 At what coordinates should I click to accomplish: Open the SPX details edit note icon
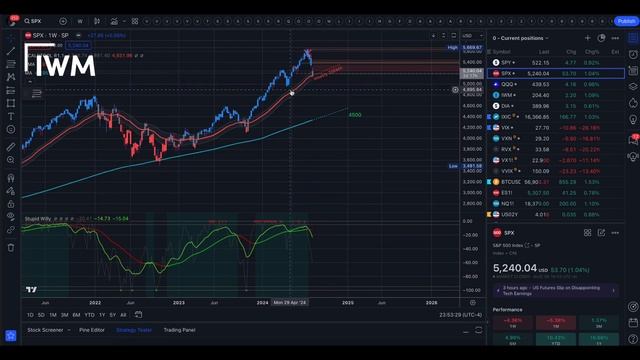point(601,233)
